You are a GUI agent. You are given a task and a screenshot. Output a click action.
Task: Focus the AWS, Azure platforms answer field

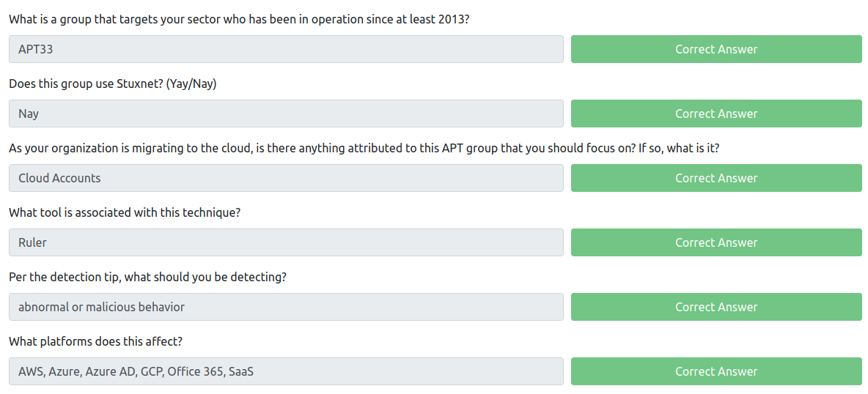[286, 371]
